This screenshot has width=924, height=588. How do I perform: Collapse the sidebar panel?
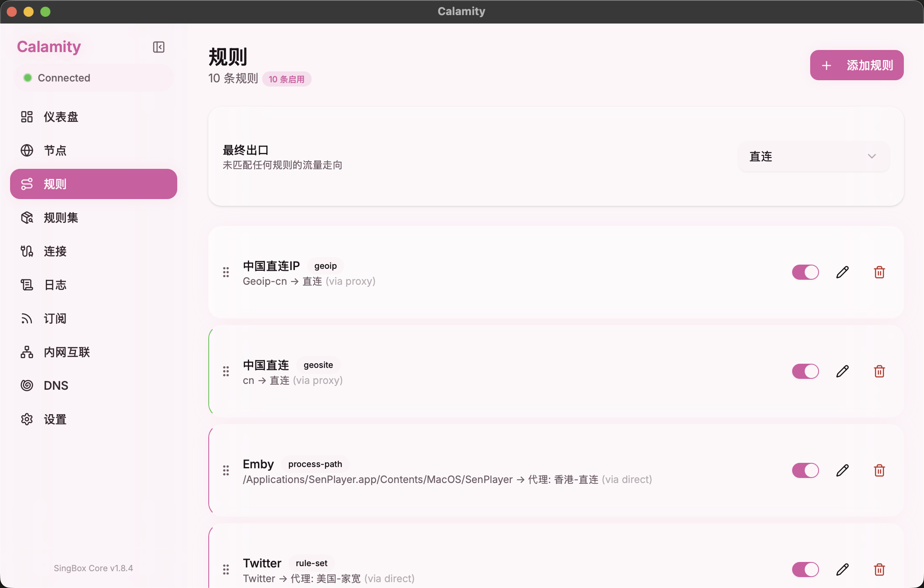158,47
